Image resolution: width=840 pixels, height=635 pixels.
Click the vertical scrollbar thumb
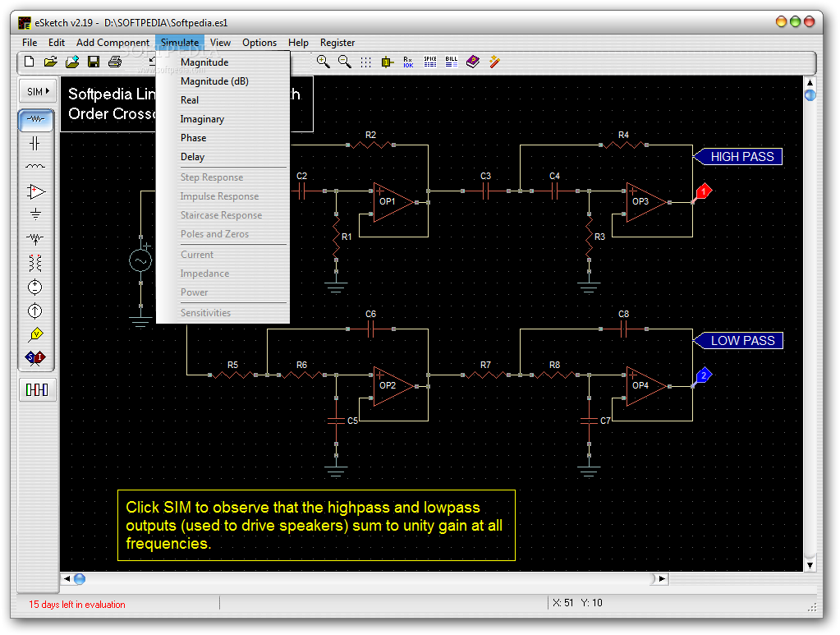click(x=810, y=95)
